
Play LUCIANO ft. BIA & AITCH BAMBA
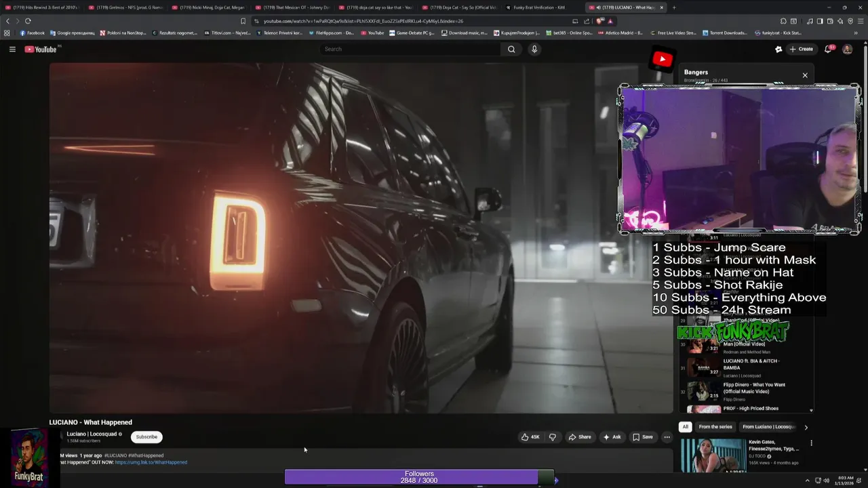[x=745, y=367]
